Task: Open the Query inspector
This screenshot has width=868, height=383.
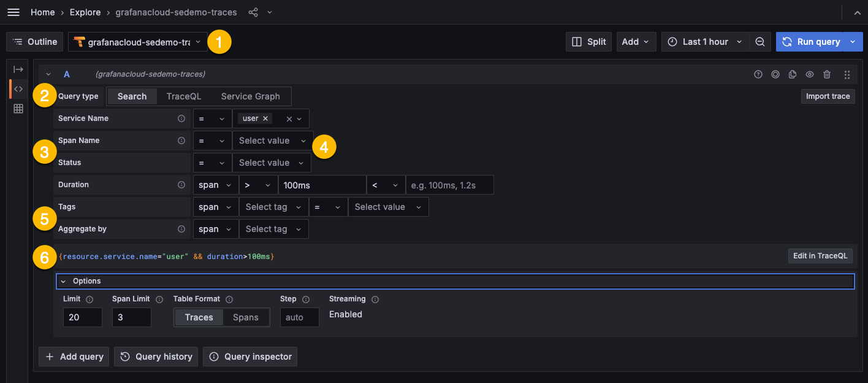Action: pyautogui.click(x=249, y=356)
